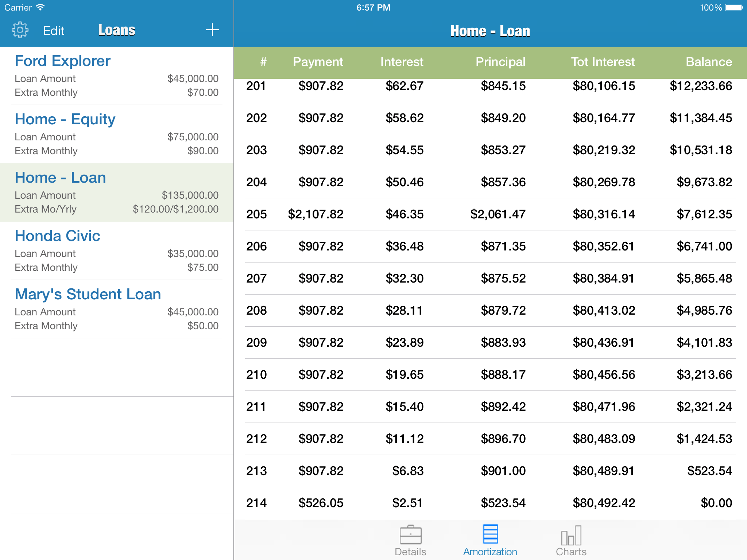The height and width of the screenshot is (560, 747).
Task: Click the Tot Interest column header
Action: (603, 62)
